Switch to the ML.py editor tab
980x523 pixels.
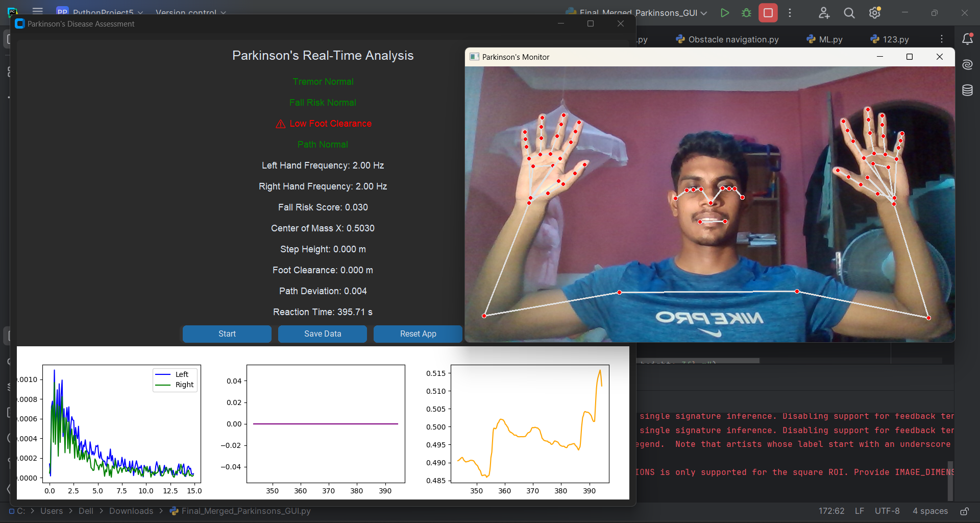tap(824, 39)
